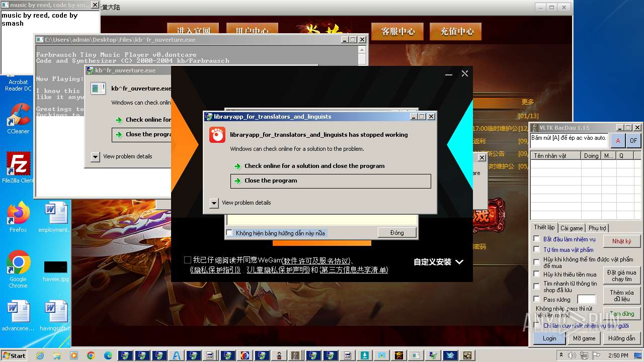Toggle 'Tìm nhanh từ thông tin shop' checkbox

point(537,287)
